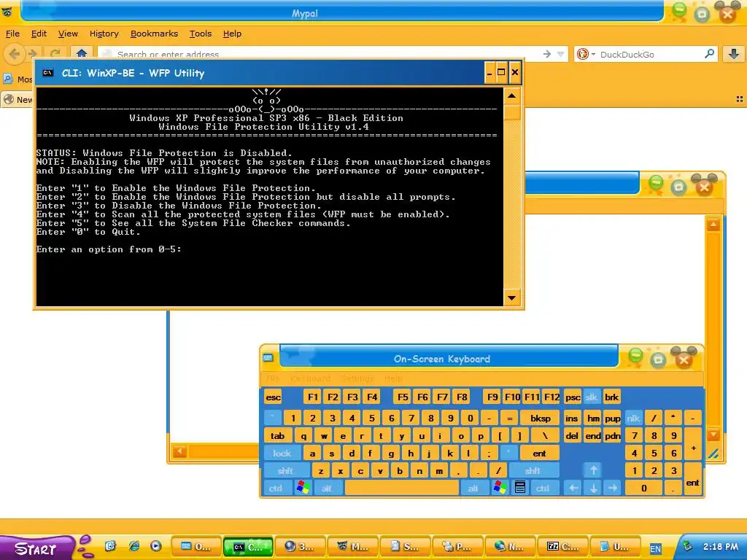Image resolution: width=747 pixels, height=560 pixels.
Task: Switch to the On-Screen Keyboard taskbar button
Action: pyautogui.click(x=196, y=547)
